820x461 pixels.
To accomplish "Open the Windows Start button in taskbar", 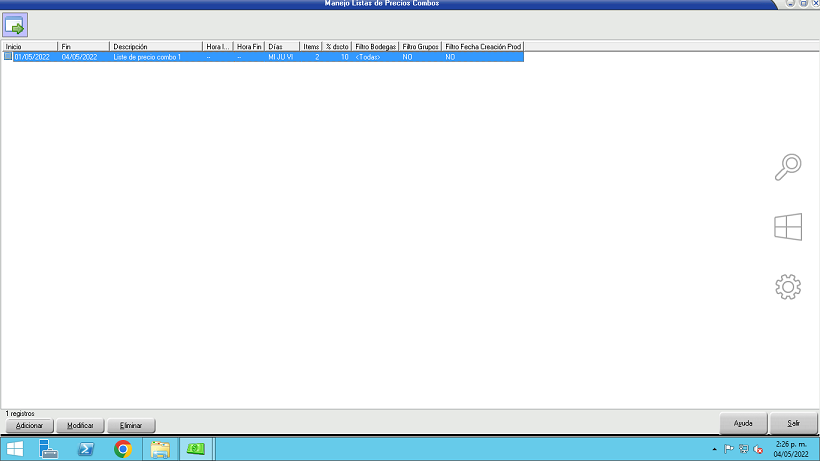I will [x=15, y=449].
